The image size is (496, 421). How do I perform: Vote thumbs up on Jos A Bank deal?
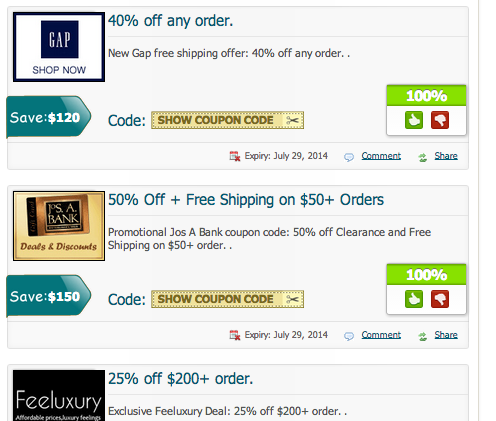click(414, 299)
